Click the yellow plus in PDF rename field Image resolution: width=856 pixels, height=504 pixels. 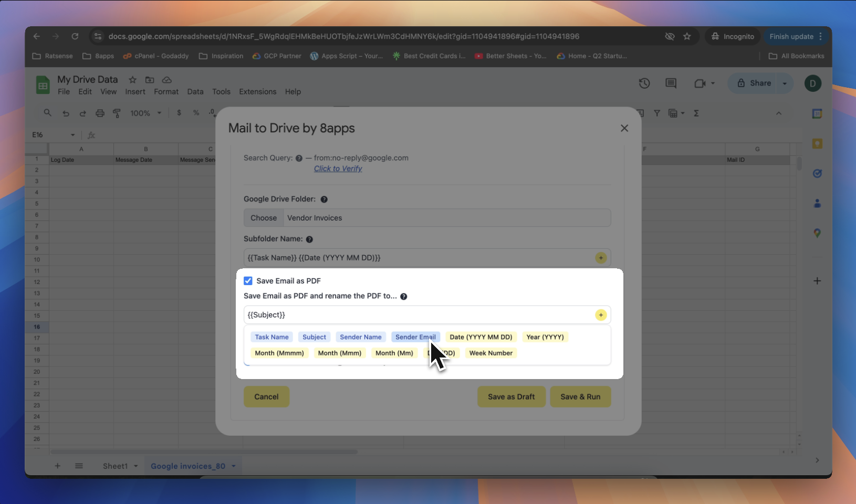pyautogui.click(x=601, y=315)
